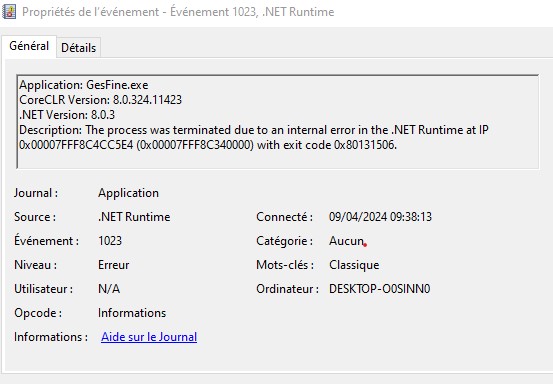Click the 'CoreCLR Version: 8.0.324.11423' line
The image size is (553, 384).
(x=101, y=100)
